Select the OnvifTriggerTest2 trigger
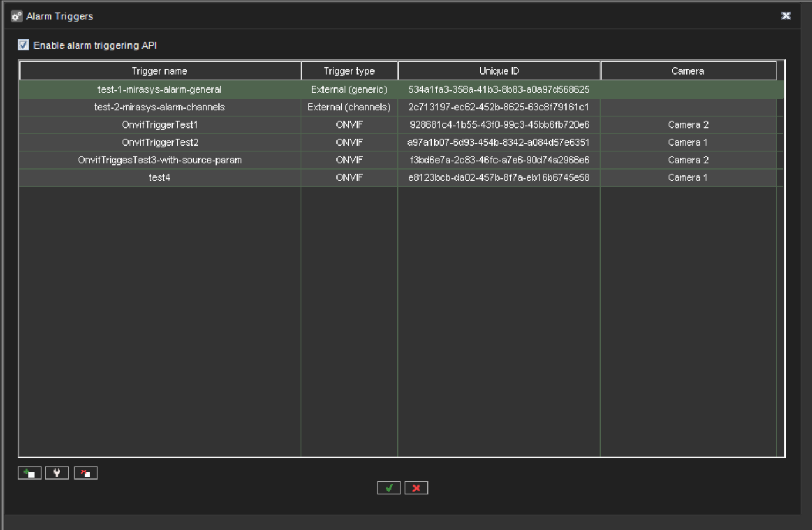812x530 pixels. 160,142
